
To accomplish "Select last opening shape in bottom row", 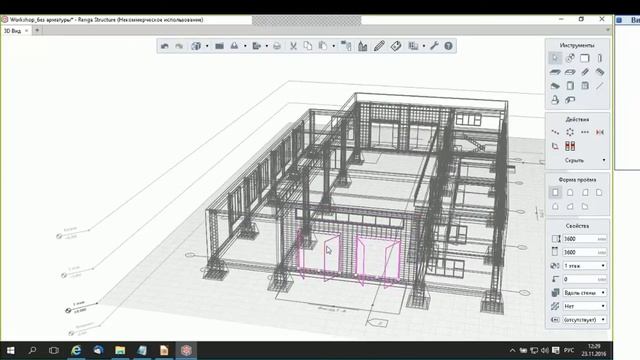I will click(585, 207).
